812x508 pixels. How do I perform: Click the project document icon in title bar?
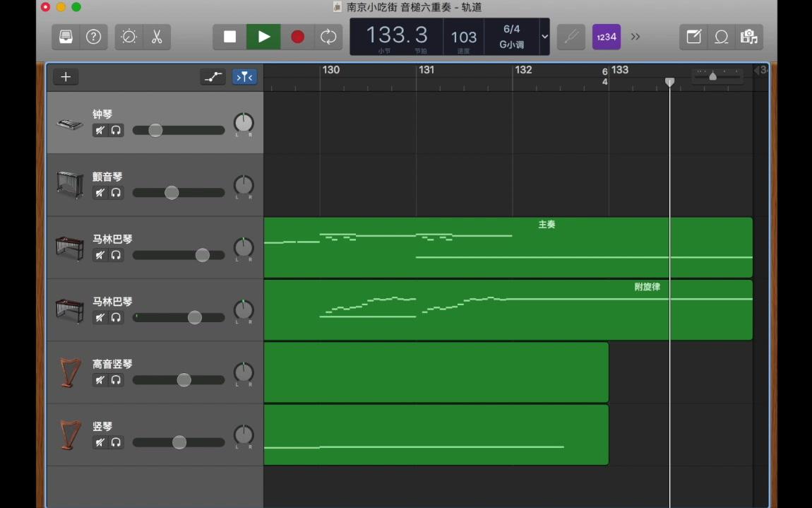click(337, 7)
